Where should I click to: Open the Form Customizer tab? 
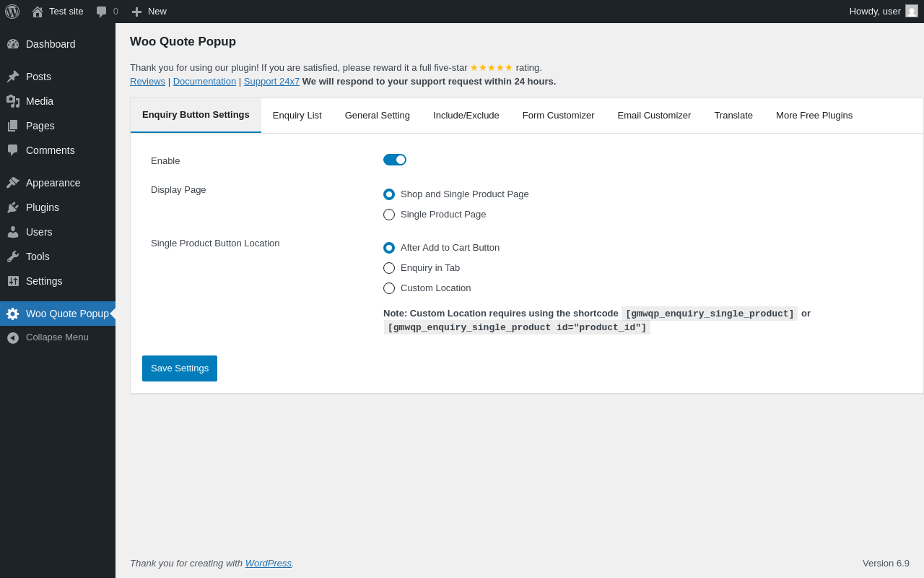coord(558,116)
